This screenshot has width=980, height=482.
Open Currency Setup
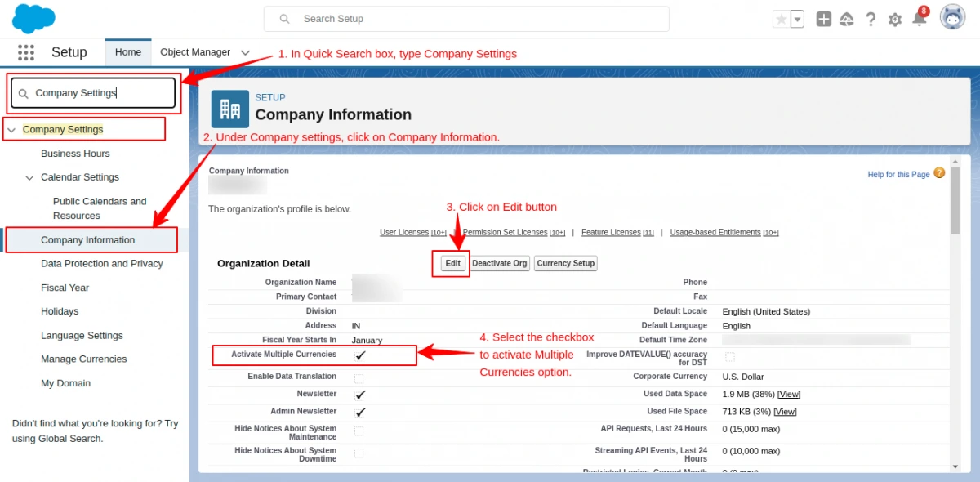[565, 263]
